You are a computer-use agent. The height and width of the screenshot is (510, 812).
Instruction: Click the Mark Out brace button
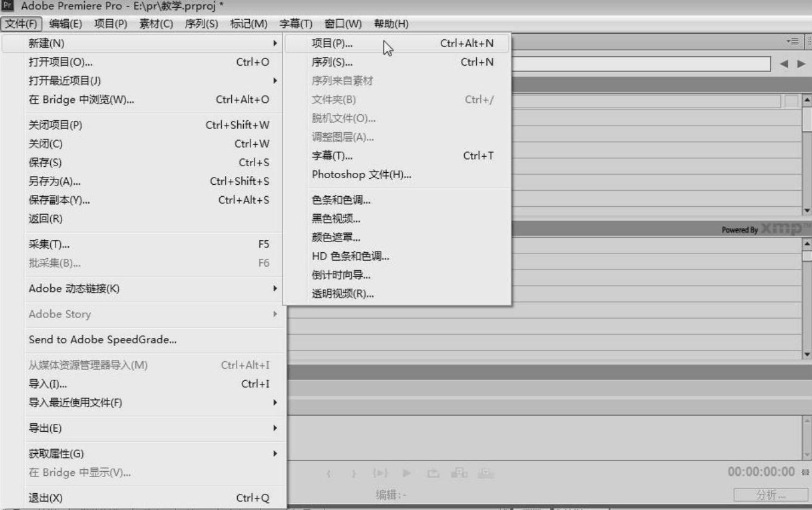[354, 474]
